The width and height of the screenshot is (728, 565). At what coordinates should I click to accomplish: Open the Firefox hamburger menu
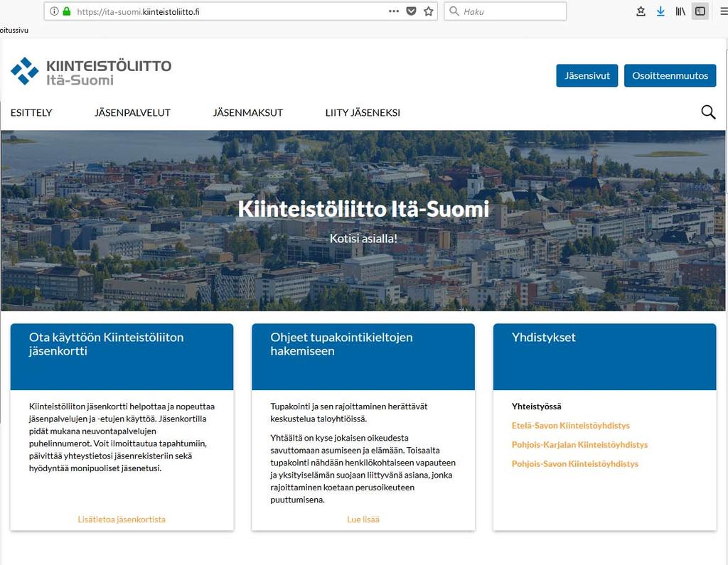[724, 11]
